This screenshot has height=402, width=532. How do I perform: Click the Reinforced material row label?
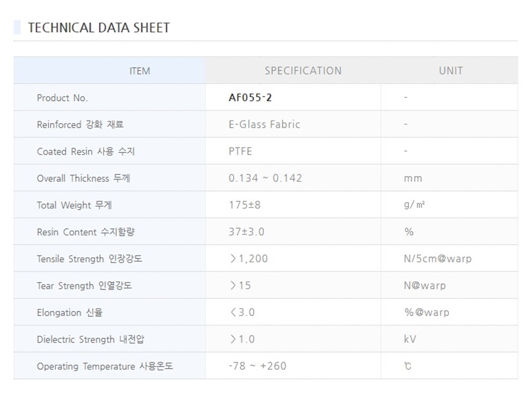(80, 124)
